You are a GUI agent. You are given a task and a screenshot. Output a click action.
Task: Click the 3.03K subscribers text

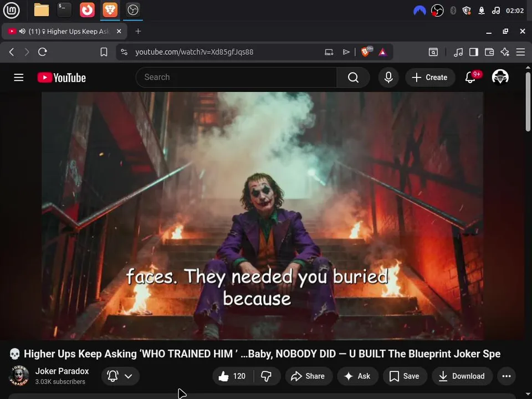pos(60,382)
